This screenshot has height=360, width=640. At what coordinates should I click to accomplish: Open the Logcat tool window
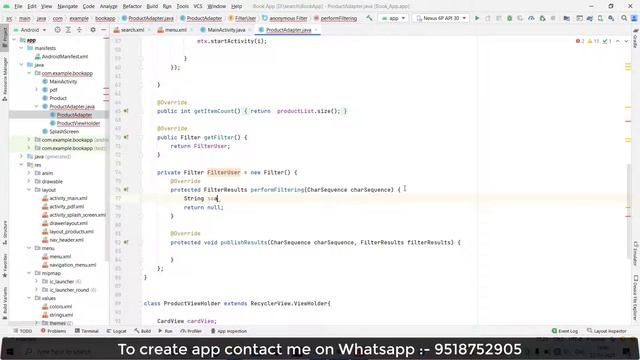(116, 331)
